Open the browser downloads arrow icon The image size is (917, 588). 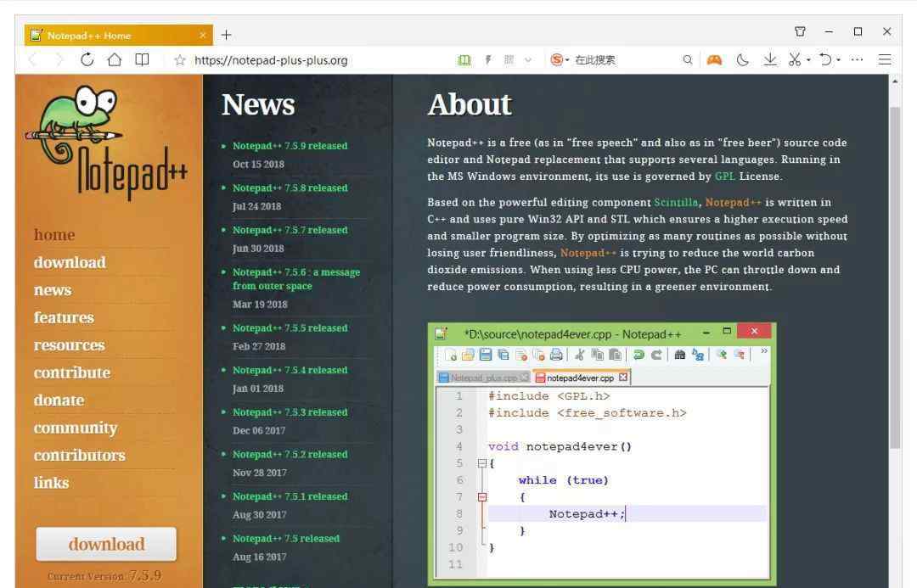[769, 59]
